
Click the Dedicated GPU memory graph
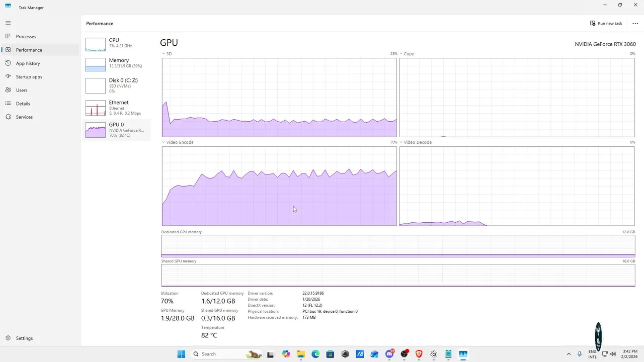[398, 246]
